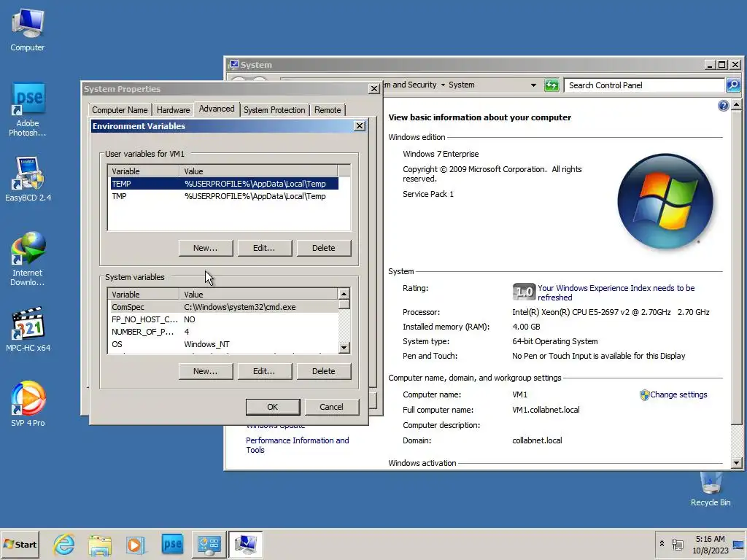The height and width of the screenshot is (560, 747).
Task: Click the Change settings shield icon
Action: (644, 394)
